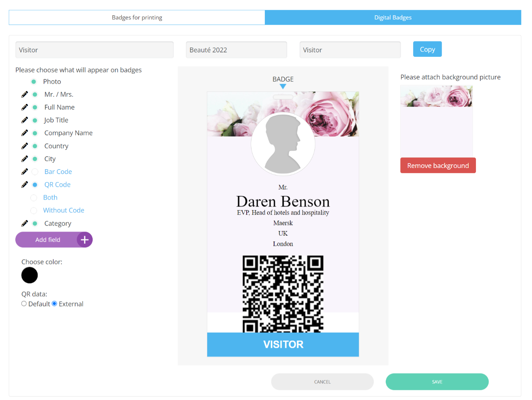Viewport: 532px width, 400px height.
Task: Click the Copy button
Action: 427,49
